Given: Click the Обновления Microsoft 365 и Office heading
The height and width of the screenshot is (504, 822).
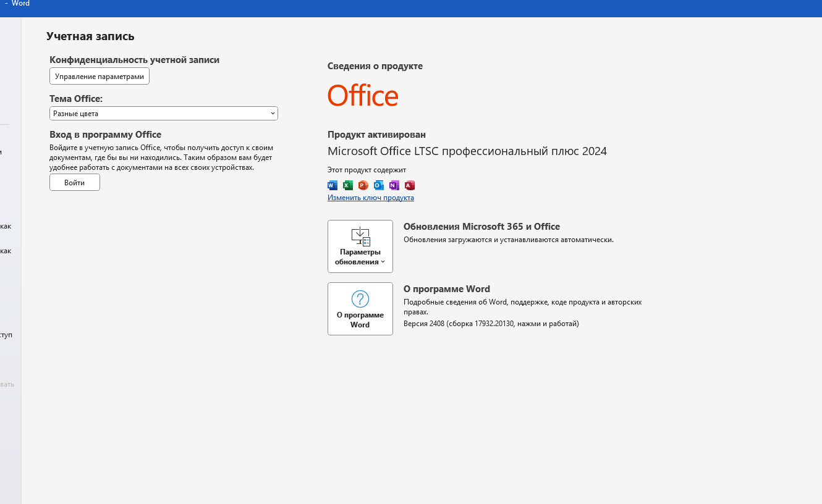Looking at the screenshot, I should point(481,227).
